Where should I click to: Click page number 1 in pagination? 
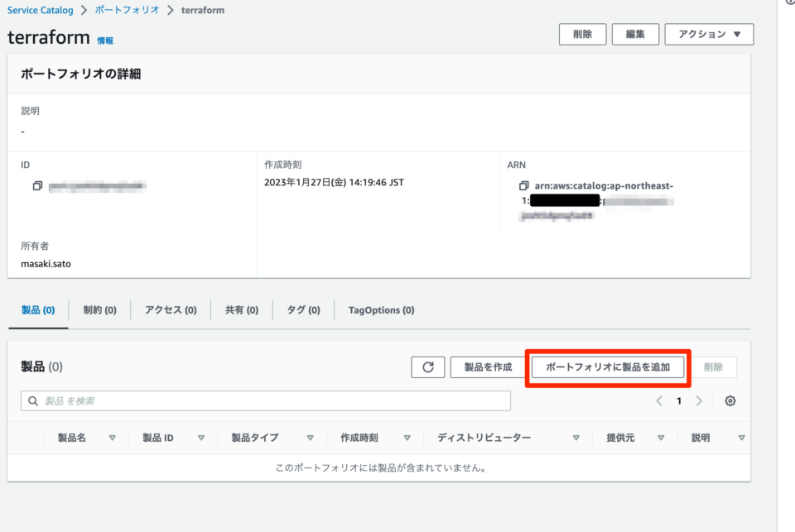[679, 400]
